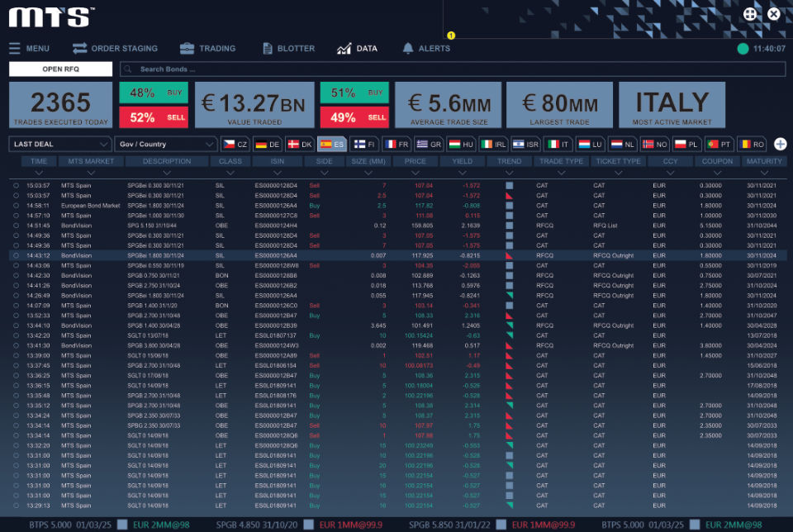Image resolution: width=793 pixels, height=532 pixels.
Task: Sort by the TIME column header
Action: (39, 161)
